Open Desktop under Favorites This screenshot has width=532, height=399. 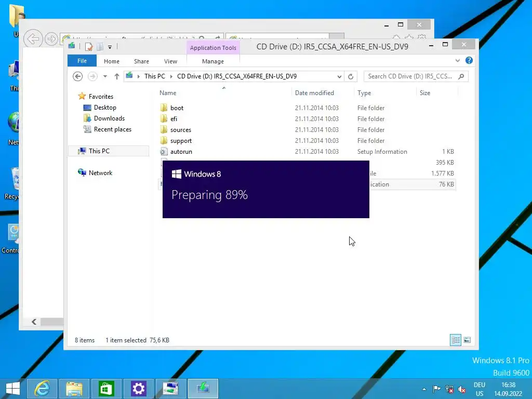(x=105, y=108)
